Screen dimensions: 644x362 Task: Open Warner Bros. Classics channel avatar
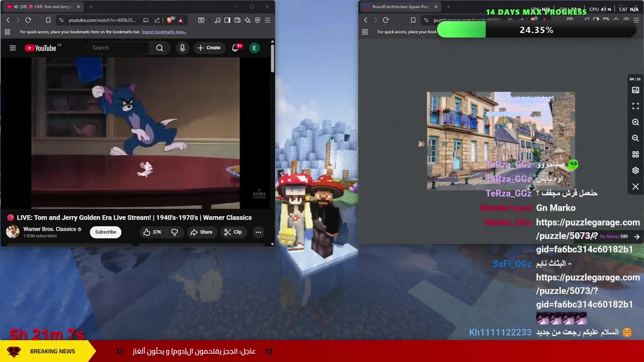click(13, 232)
